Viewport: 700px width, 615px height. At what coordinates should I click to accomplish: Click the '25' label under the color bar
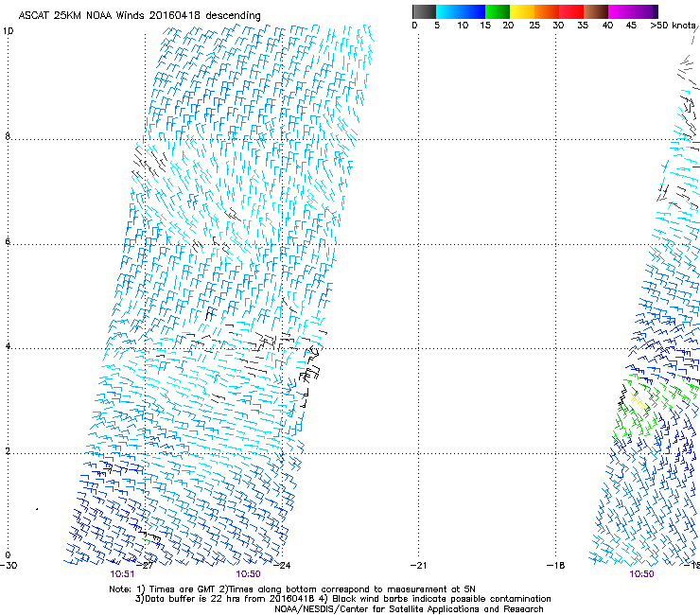[x=534, y=25]
